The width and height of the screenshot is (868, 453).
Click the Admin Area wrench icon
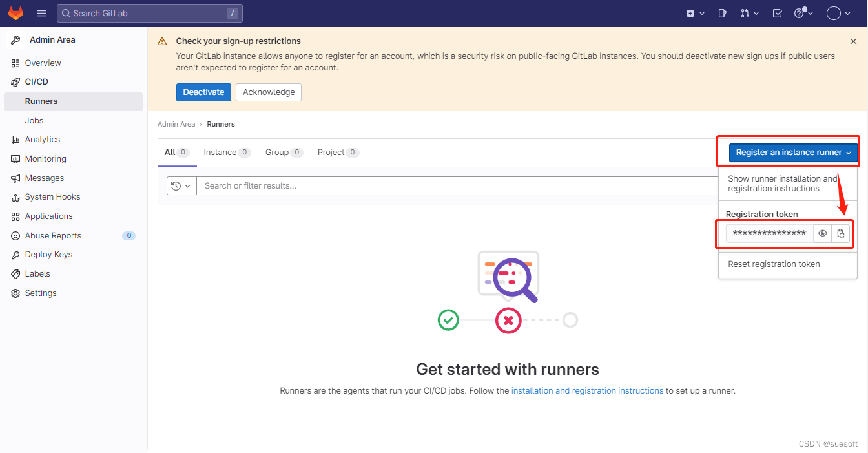point(15,40)
